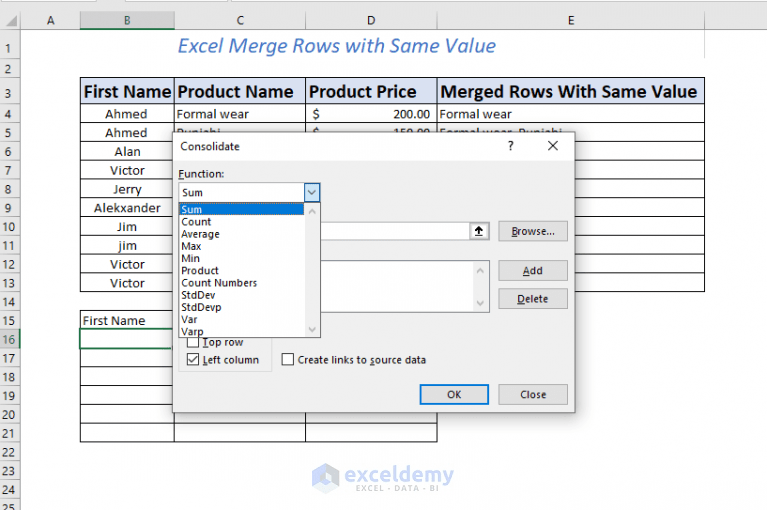Click 'Ahmed' cell in row 4
Viewport: 767px width, 510px height.
click(x=127, y=114)
